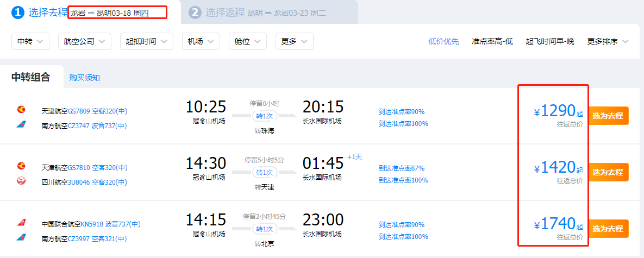Click the 10:25 departure time

[x=206, y=107]
